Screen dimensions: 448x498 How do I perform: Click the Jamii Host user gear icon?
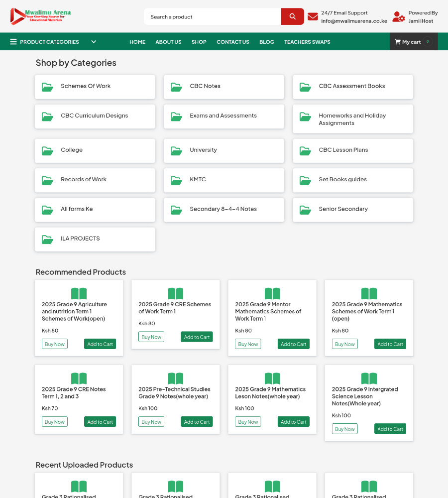click(398, 17)
